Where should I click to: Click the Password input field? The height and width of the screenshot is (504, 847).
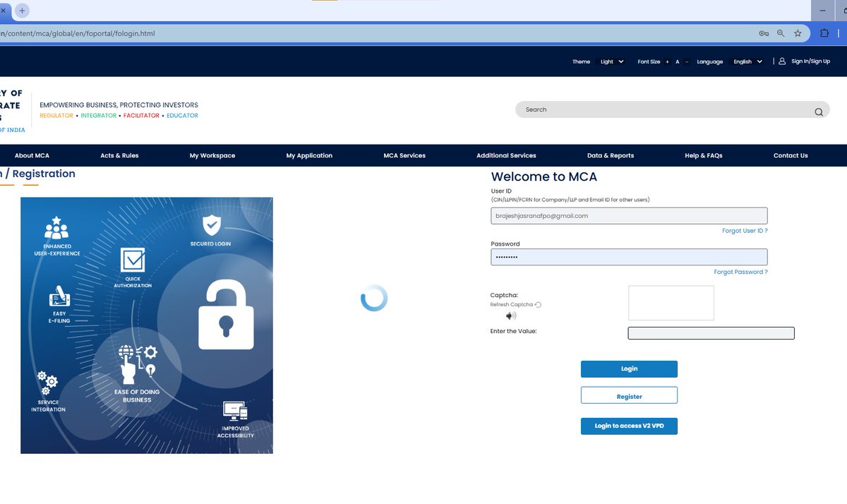pyautogui.click(x=629, y=257)
